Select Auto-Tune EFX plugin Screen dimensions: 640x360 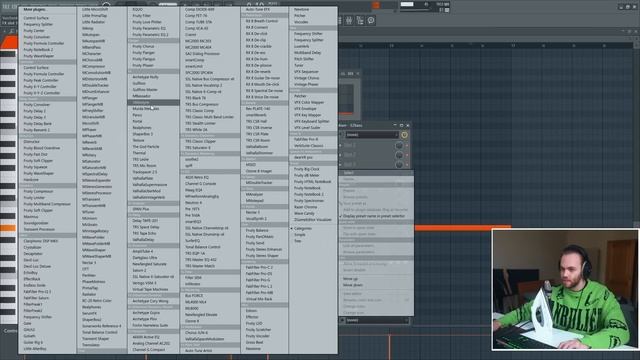(258, 9)
